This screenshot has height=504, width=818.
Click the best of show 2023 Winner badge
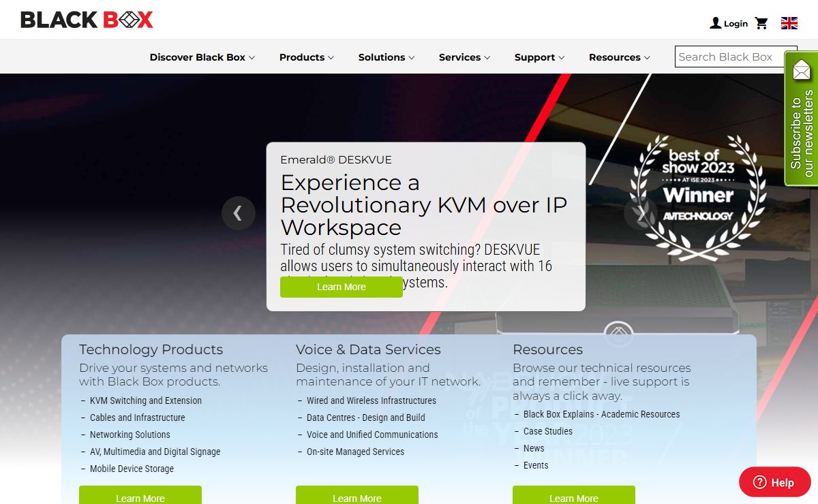coord(698,198)
